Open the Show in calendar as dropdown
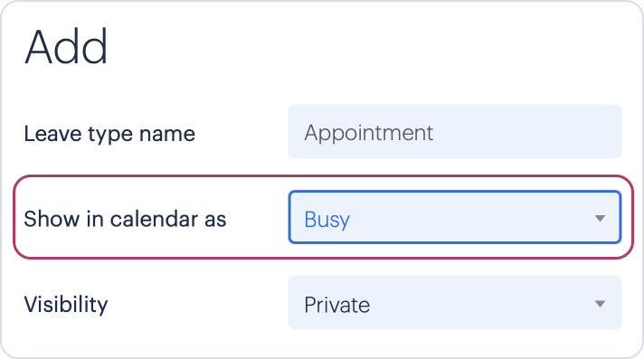Viewport: 644px width, 359px height. [455, 217]
